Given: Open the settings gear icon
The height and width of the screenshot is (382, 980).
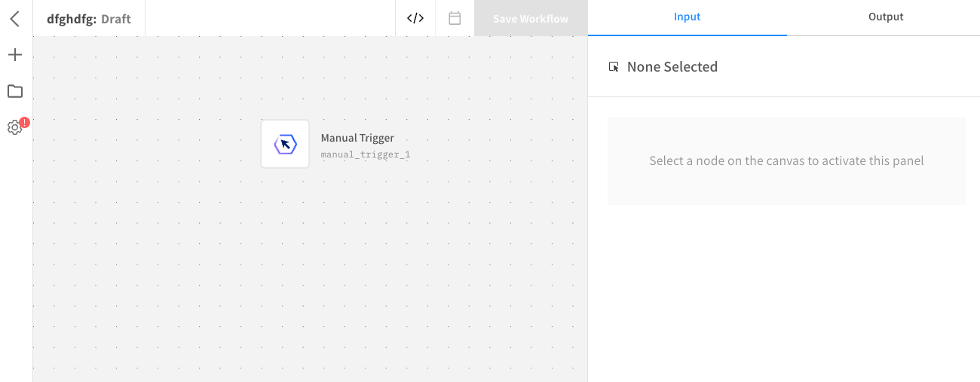Looking at the screenshot, I should pyautogui.click(x=14, y=128).
